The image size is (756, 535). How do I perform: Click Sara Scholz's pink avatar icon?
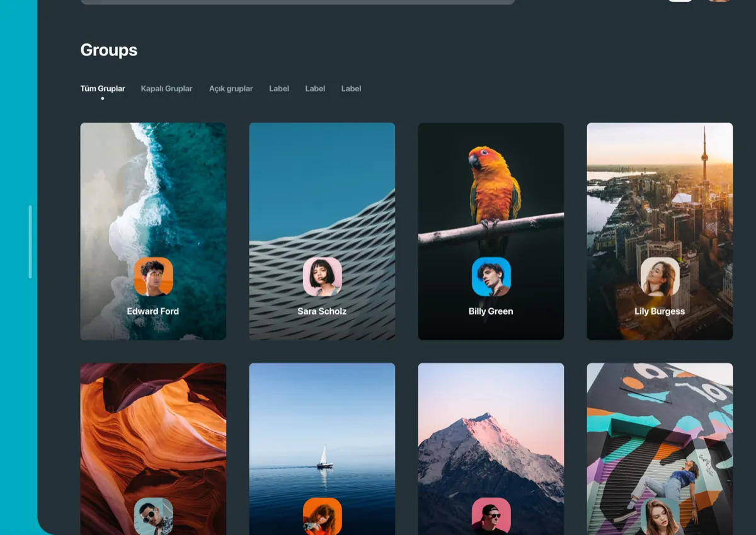click(x=322, y=276)
